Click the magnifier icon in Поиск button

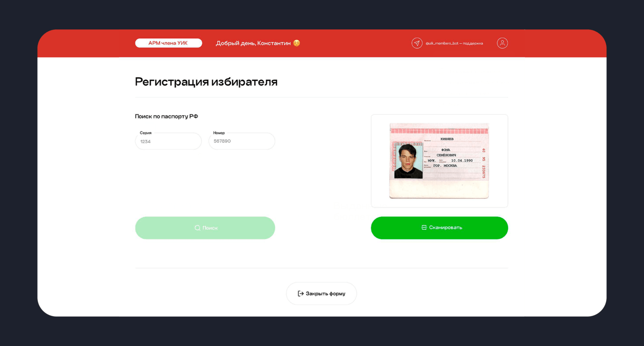[198, 228]
